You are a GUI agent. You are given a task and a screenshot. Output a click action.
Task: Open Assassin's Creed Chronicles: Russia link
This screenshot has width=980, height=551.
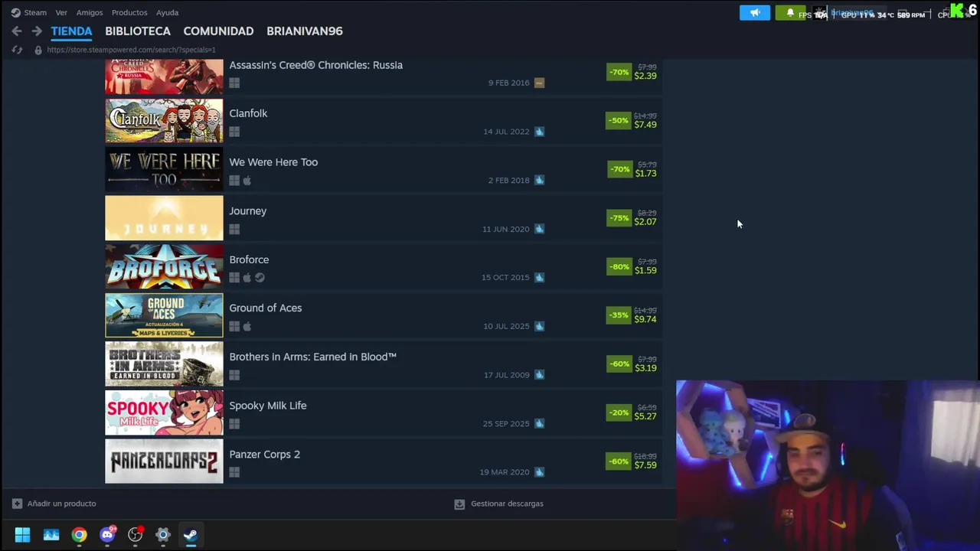click(315, 65)
